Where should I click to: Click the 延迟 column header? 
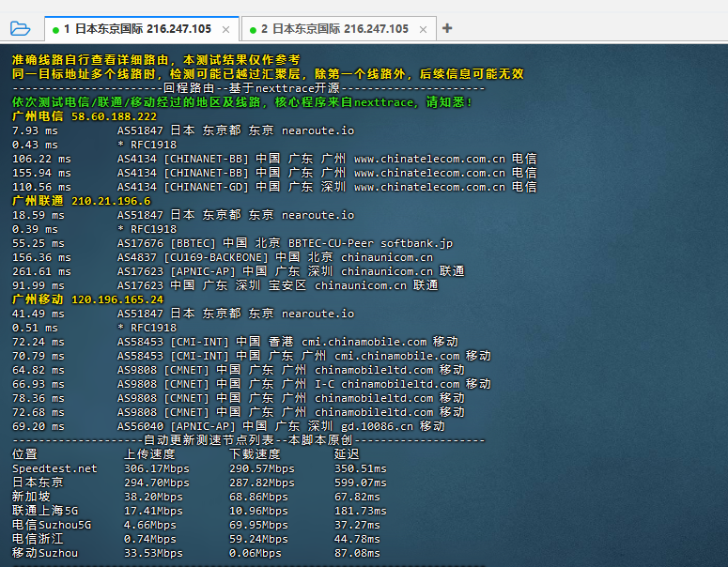tap(347, 454)
